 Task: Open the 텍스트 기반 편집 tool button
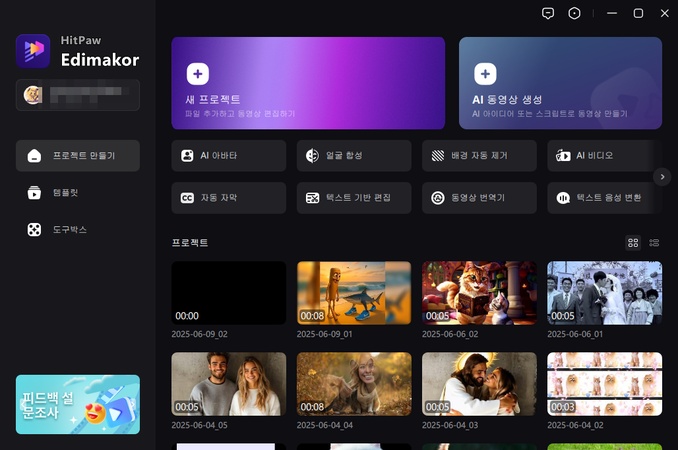[354, 198]
